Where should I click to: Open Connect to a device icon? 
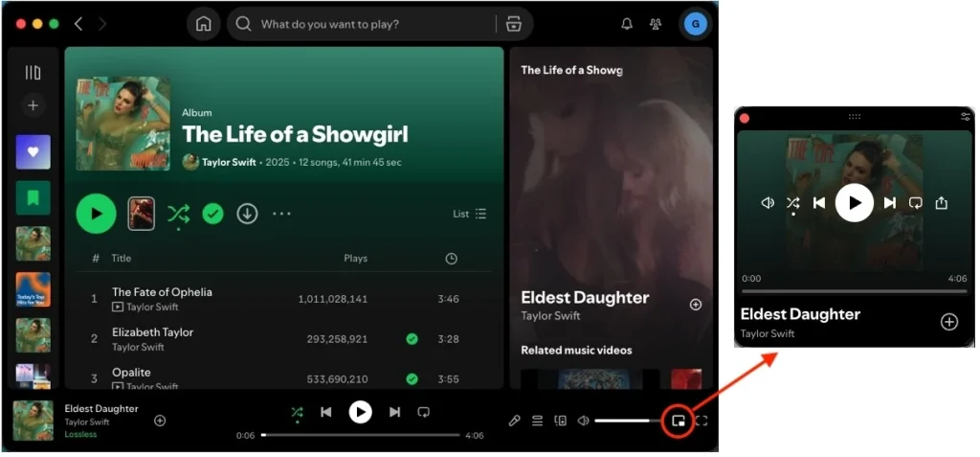click(x=561, y=421)
